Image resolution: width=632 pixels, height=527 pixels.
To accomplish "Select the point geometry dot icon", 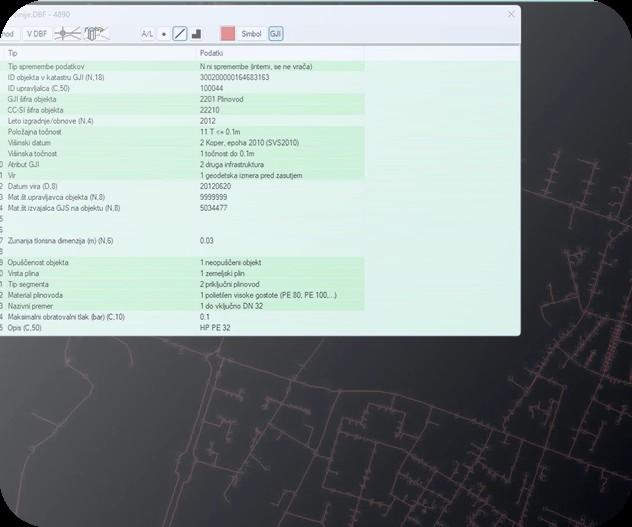I will 164,34.
